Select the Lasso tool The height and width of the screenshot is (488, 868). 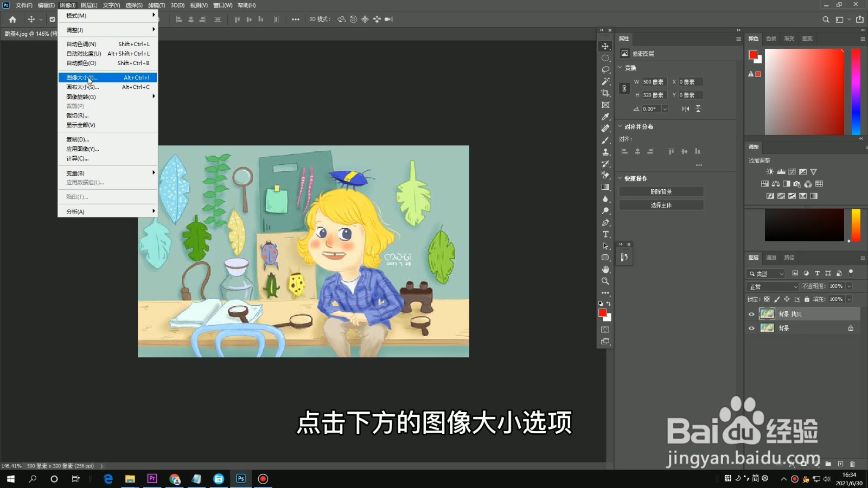(605, 70)
